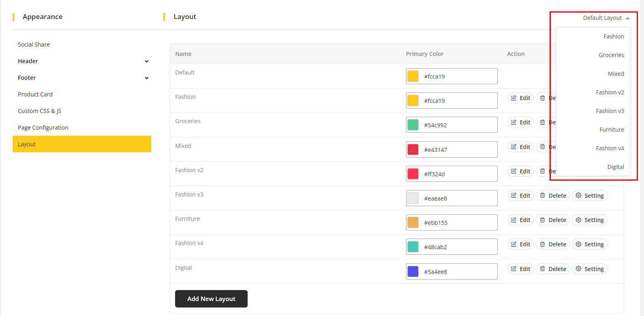Screen dimensions: 644x316
Task: Go to Custom CSS & JS
Action: tap(39, 111)
